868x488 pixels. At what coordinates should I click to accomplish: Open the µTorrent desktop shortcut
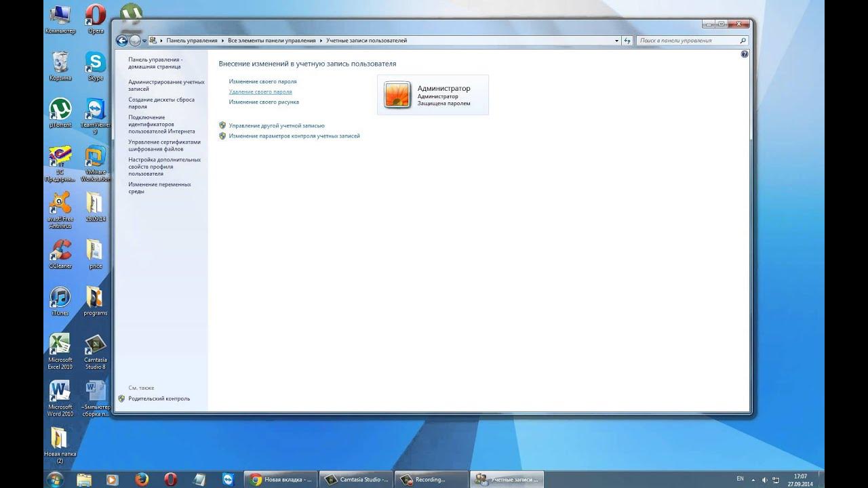point(60,113)
